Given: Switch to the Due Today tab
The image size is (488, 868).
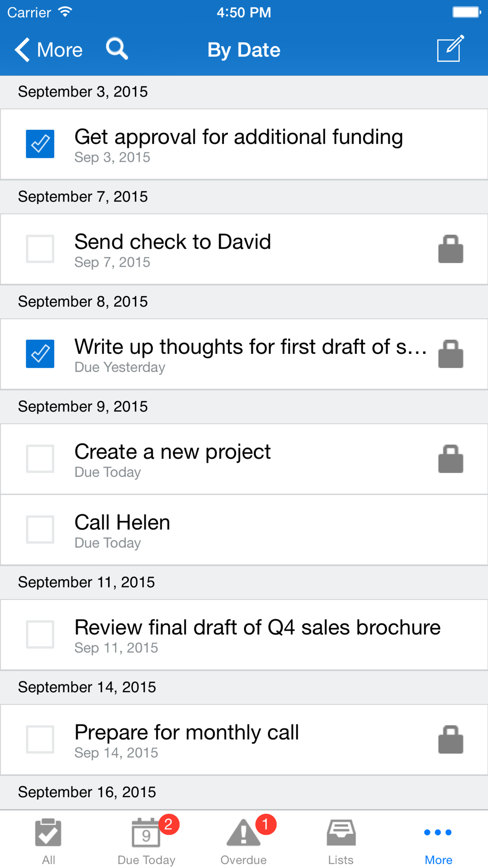Looking at the screenshot, I should coord(146,841).
